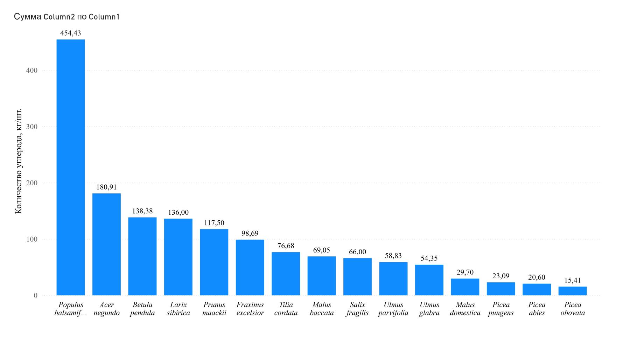The image size is (630, 364).
Task: Click the 'Betula pendula' axis label
Action: [142, 309]
